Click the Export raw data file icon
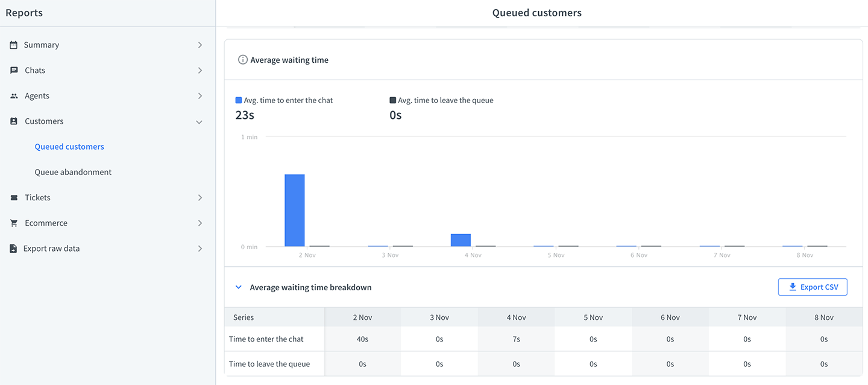This screenshot has height=385, width=868. (14, 249)
